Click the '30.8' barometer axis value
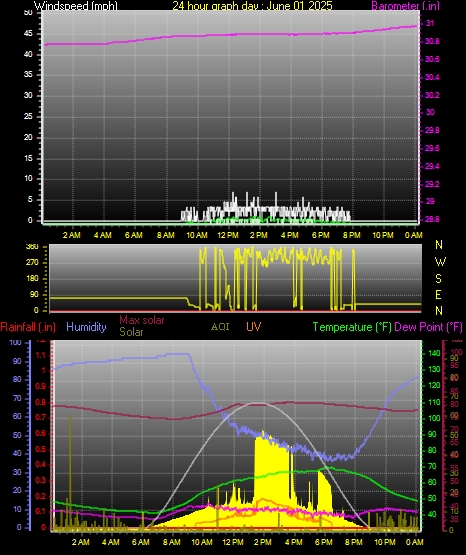This screenshot has height=555, width=466. click(432, 41)
